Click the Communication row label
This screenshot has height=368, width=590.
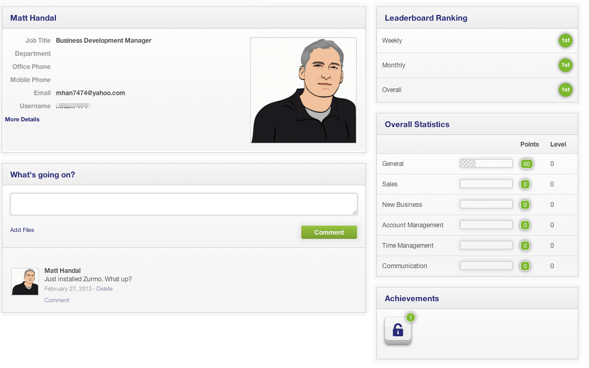pyautogui.click(x=404, y=266)
